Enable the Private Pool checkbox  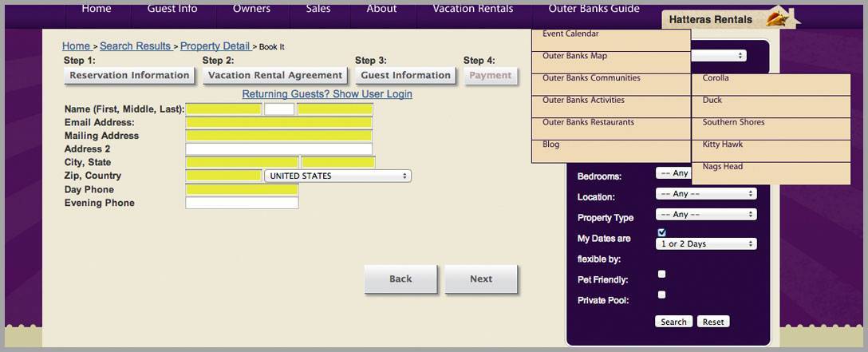[661, 295]
